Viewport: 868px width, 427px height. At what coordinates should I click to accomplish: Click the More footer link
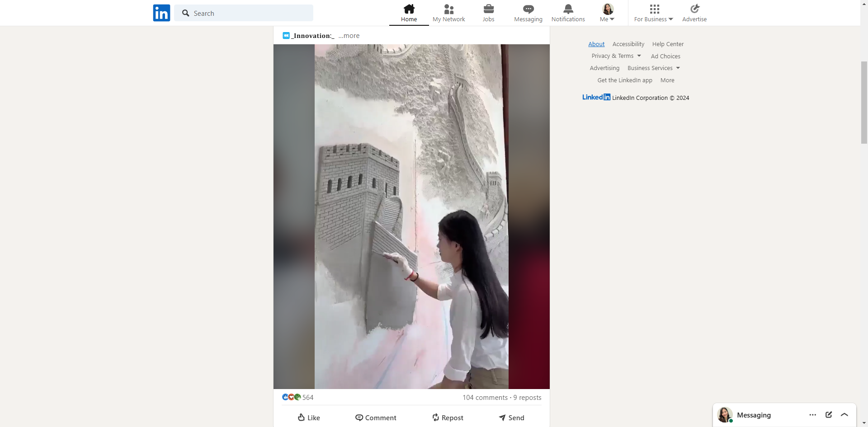click(x=667, y=80)
